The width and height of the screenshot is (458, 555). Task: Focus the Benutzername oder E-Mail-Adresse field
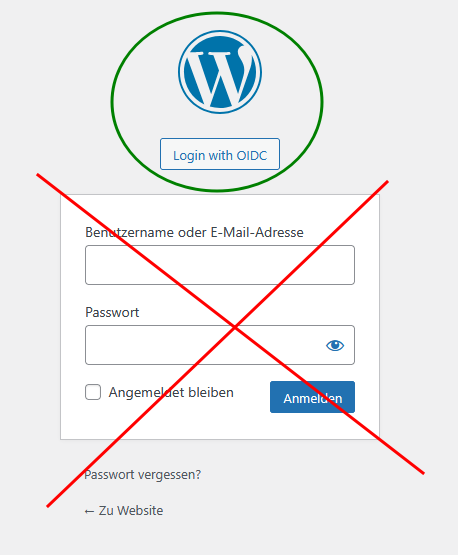point(220,265)
